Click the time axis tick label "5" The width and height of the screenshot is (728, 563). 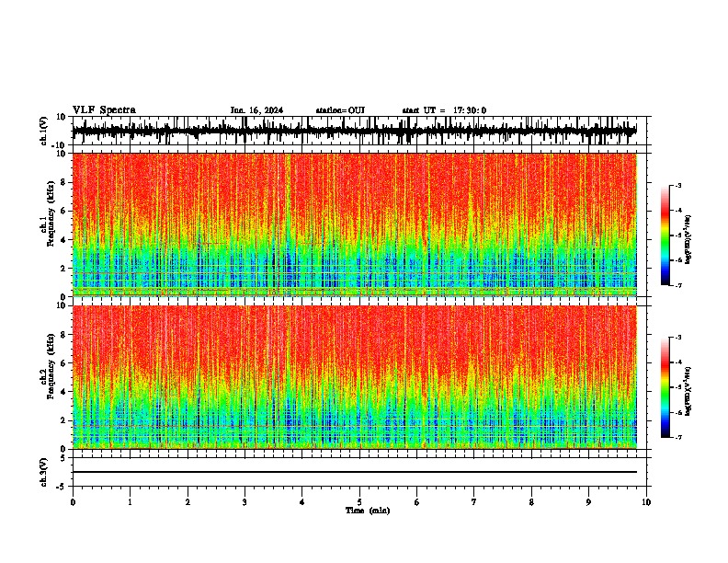[x=359, y=502]
